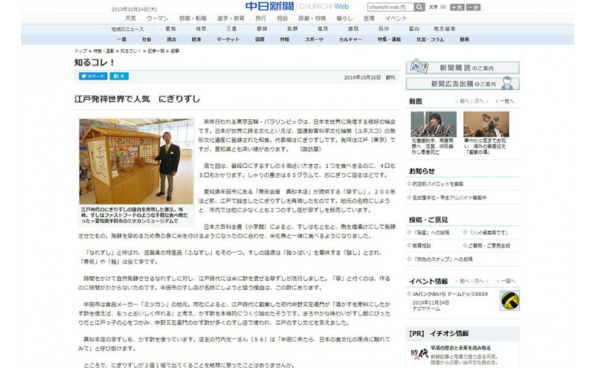
Task: Open the 一覧へ link in イベント情報 section
Action: coord(507,281)
